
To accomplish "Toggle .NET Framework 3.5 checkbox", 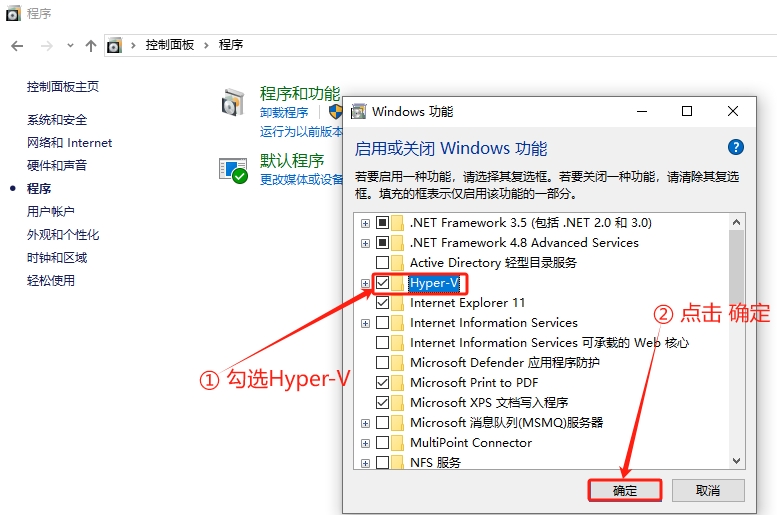I will pyautogui.click(x=383, y=223).
